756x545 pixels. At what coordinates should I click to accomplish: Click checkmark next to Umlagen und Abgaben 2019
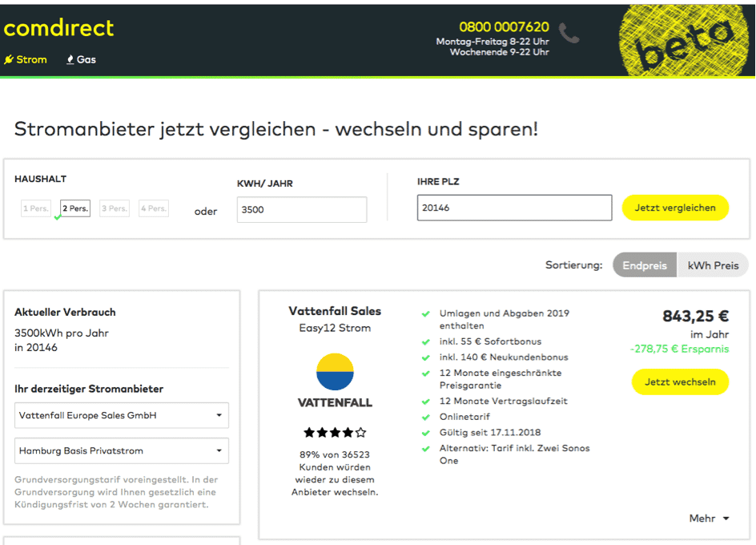(426, 313)
